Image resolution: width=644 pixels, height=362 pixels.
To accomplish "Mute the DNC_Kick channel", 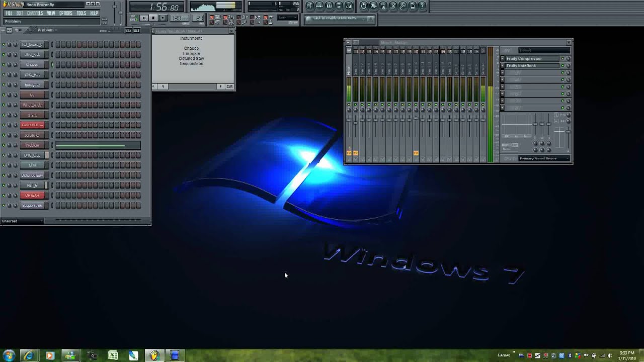I will pyautogui.click(x=4, y=54).
